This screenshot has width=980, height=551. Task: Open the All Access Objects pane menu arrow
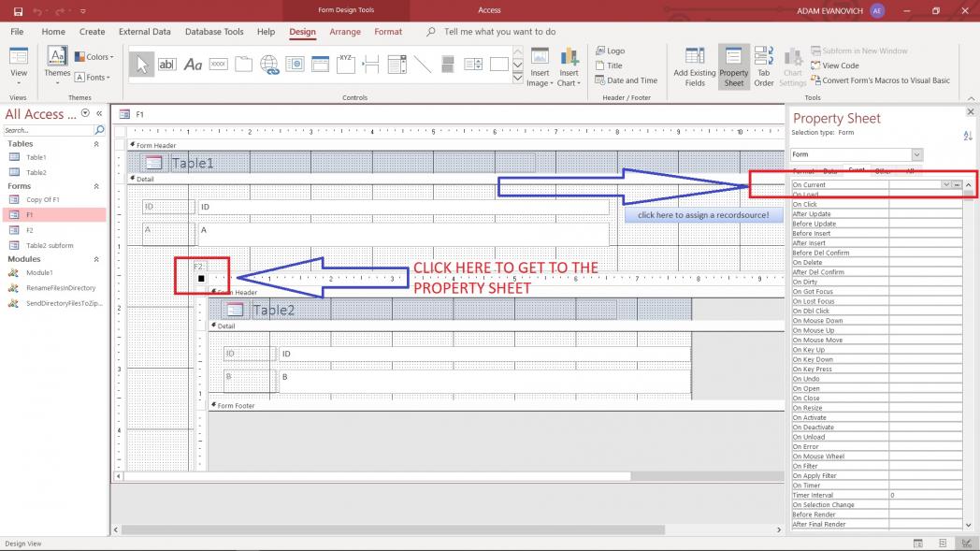tap(86, 113)
